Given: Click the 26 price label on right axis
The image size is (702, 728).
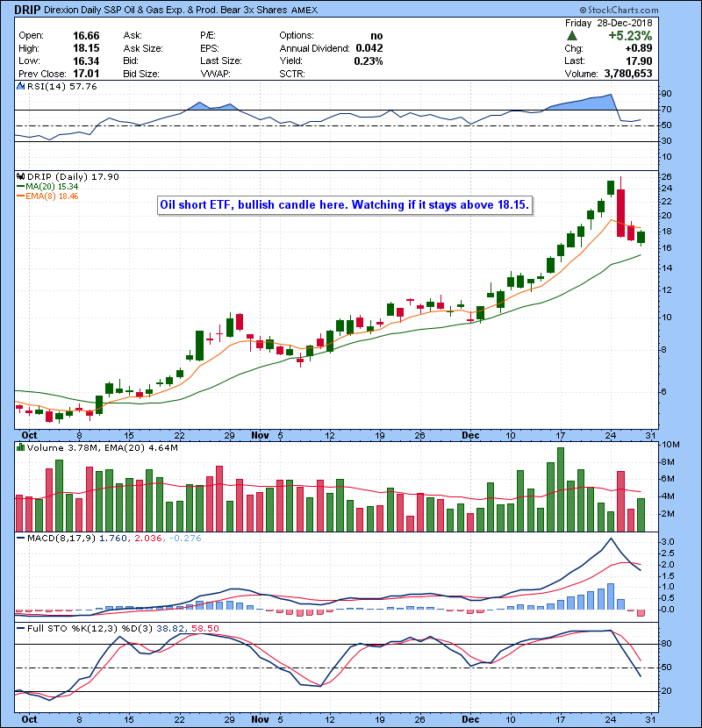Looking at the screenshot, I should [x=666, y=177].
